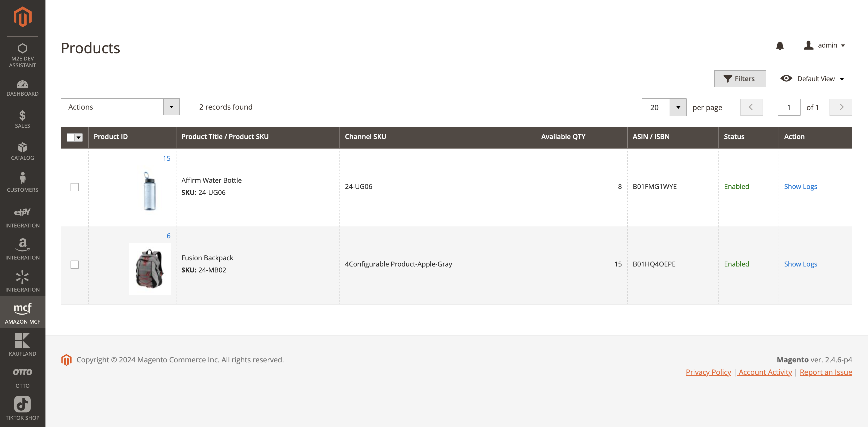
Task: Click the Filters button
Action: [740, 79]
